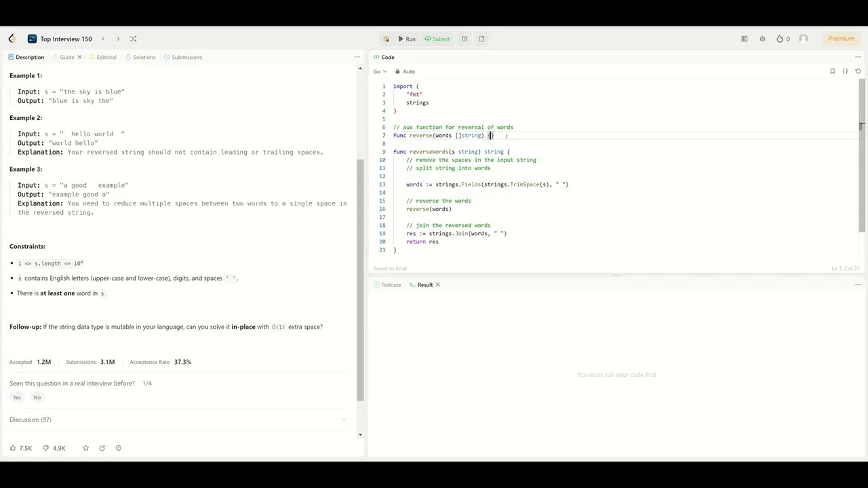Click the LeetCode logo home icon

[x=12, y=39]
